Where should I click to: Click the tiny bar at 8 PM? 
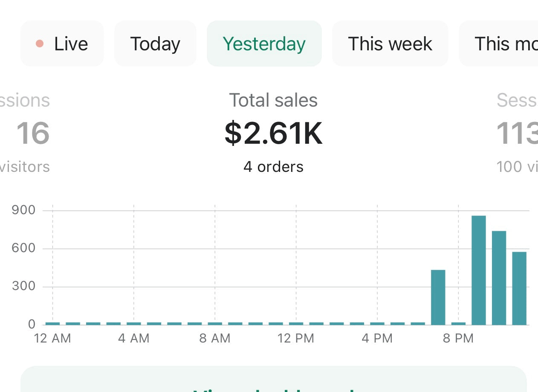(458, 323)
